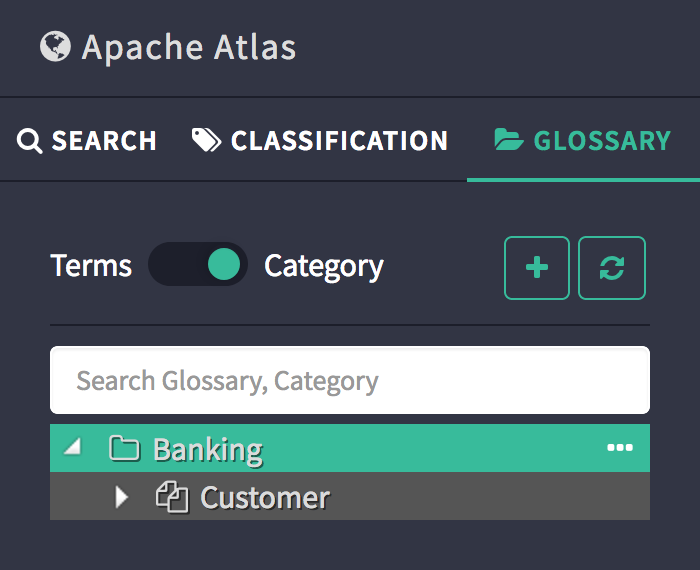The width and height of the screenshot is (700, 570).
Task: Click the Terms label beside the switch
Action: point(91,266)
